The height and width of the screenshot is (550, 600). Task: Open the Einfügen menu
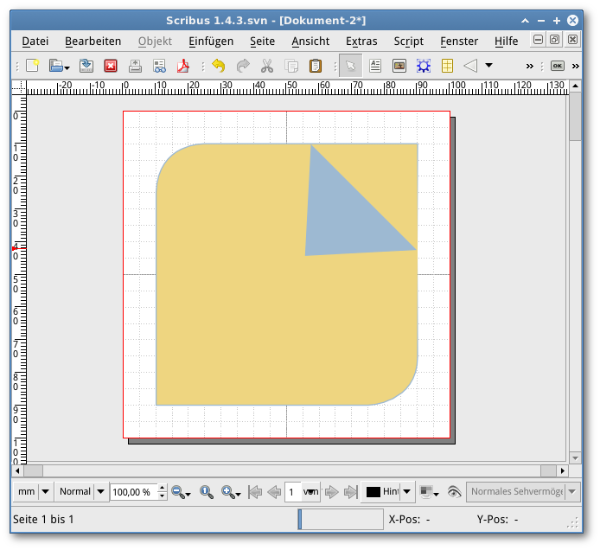point(211,41)
